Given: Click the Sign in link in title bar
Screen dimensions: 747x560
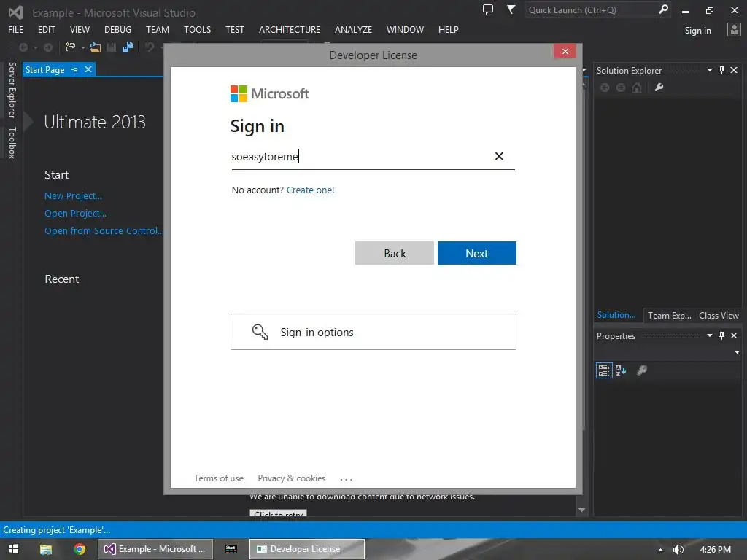Looking at the screenshot, I should click(x=697, y=31).
